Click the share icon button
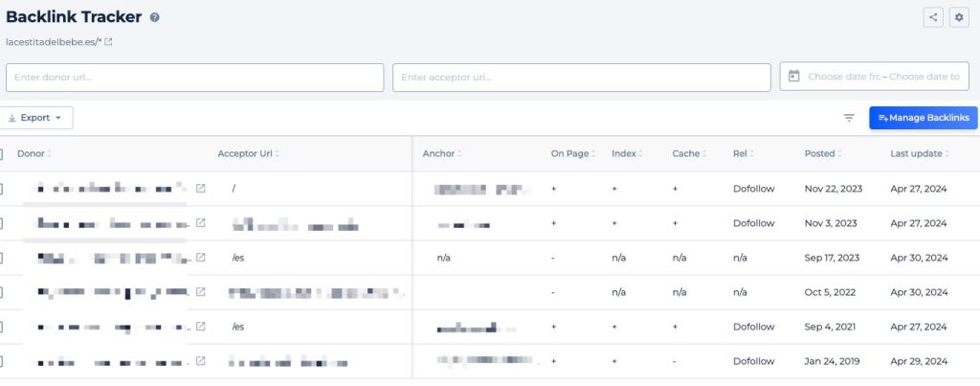 pos(933,17)
